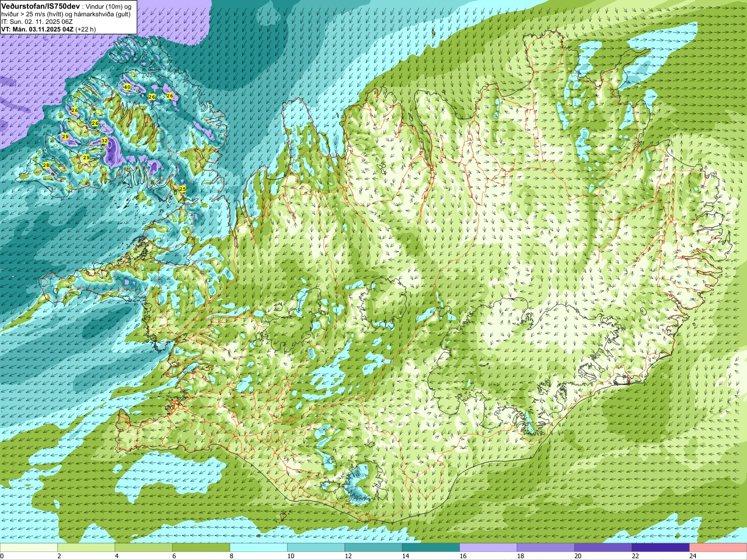747x560 pixels.
Task: Select the 4–6 m/s green legend swatch
Action: tap(144, 547)
